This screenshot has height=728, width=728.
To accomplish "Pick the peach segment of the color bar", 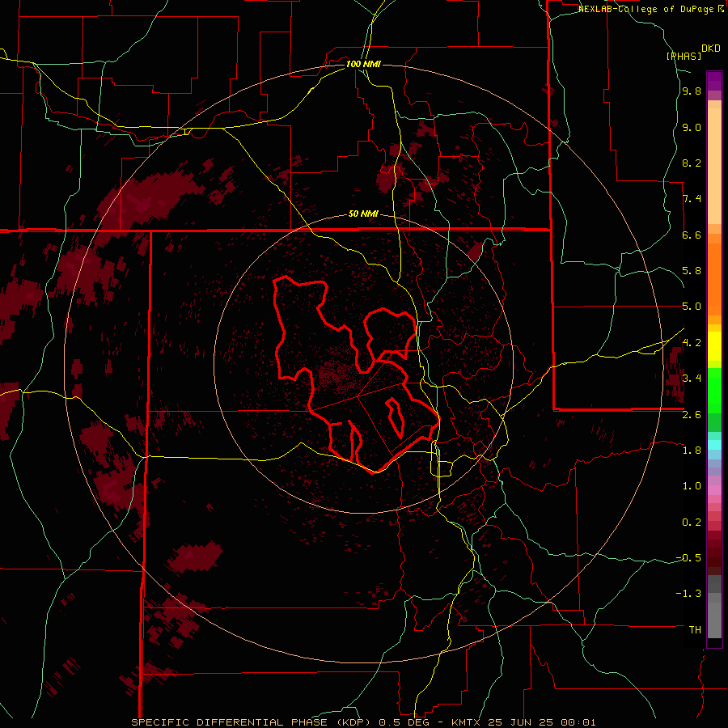I will [714, 166].
